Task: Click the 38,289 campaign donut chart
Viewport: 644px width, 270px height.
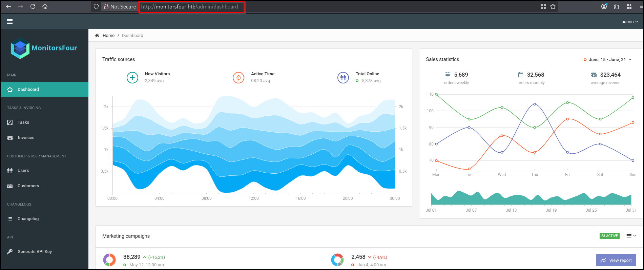Action: pos(109,260)
